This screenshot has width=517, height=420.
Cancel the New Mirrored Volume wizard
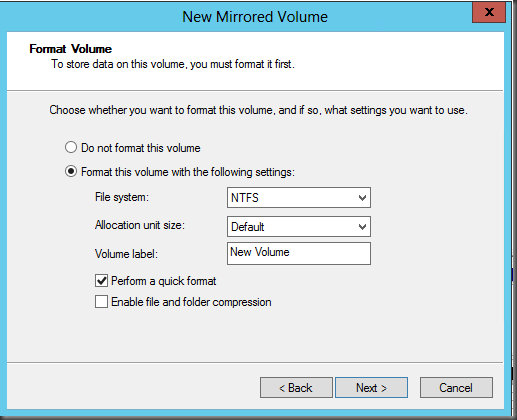click(456, 388)
